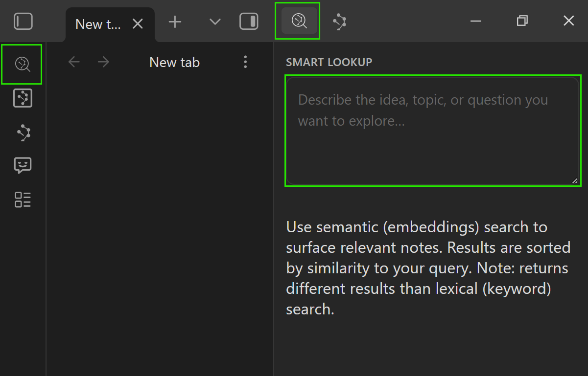588x376 pixels.
Task: Close the New tab tab
Action: tap(138, 24)
